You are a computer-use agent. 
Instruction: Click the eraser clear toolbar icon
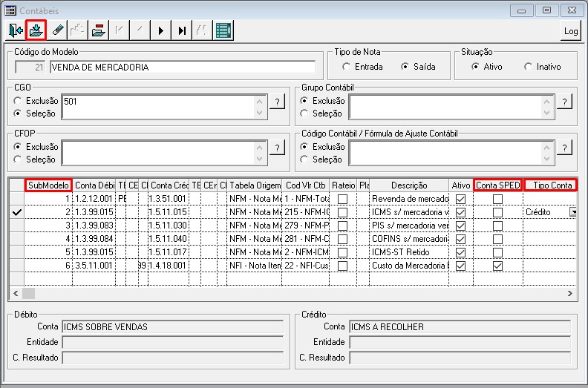coord(57,30)
